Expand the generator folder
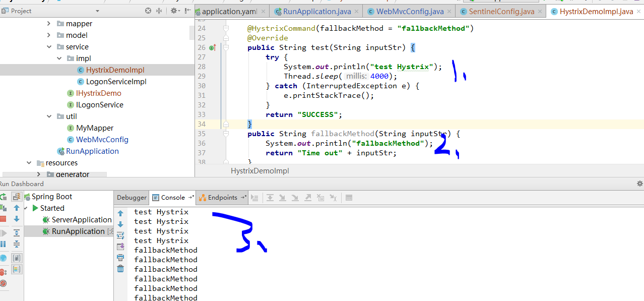This screenshot has width=644, height=301. 39,174
